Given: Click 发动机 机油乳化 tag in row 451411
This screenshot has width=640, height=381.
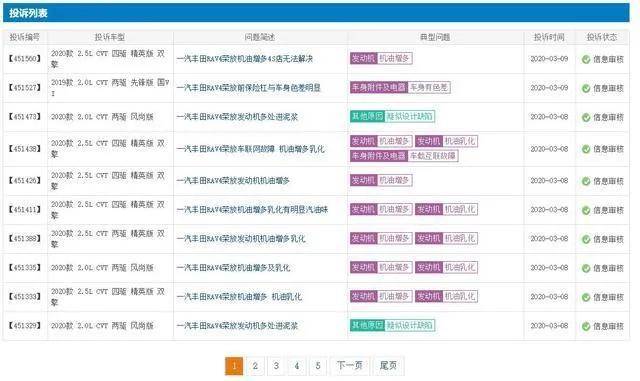Looking at the screenshot, I should pyautogui.click(x=447, y=209).
